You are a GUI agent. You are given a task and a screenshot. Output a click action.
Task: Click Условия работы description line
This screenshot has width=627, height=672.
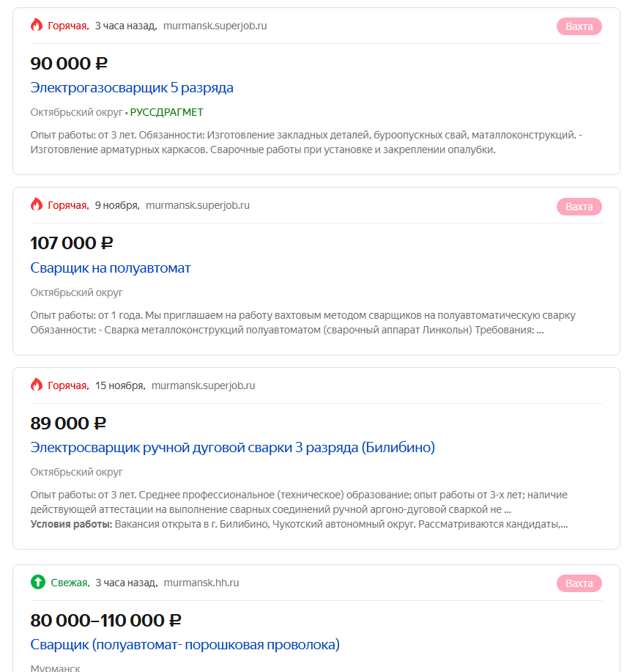[299, 524]
